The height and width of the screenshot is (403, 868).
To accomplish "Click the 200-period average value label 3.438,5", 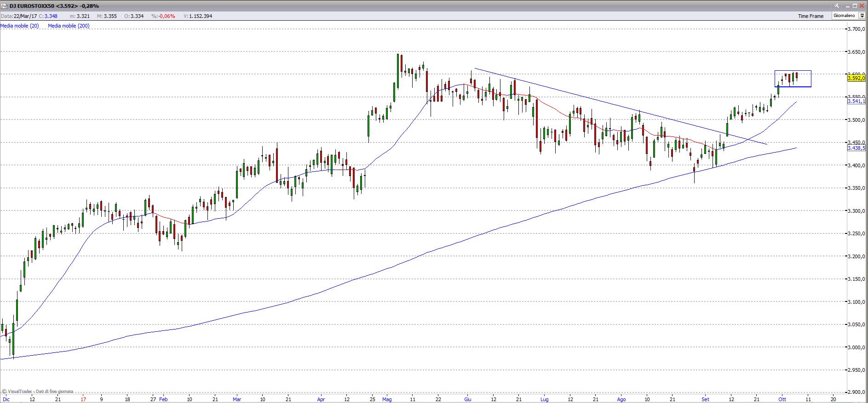I will [x=857, y=148].
